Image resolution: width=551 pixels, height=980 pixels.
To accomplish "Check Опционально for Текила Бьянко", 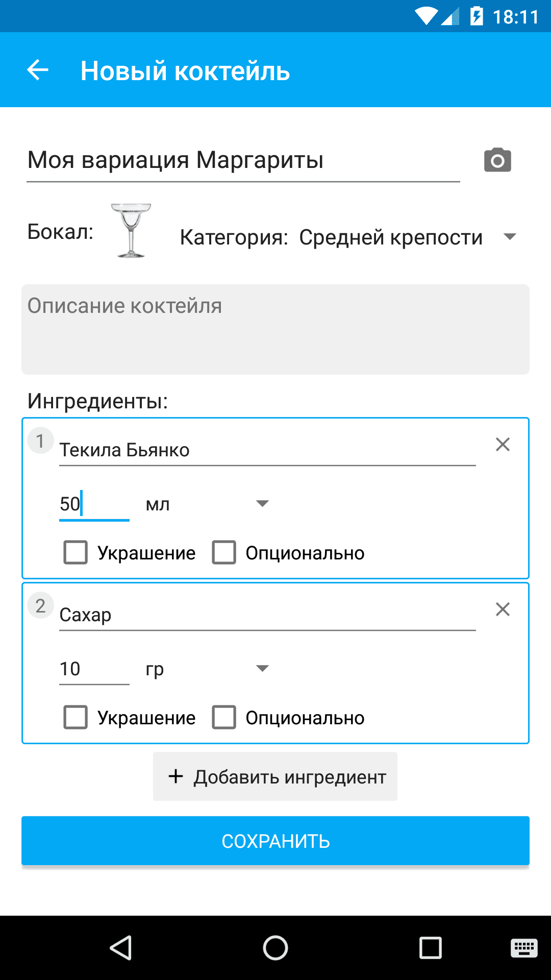I will click(x=224, y=553).
